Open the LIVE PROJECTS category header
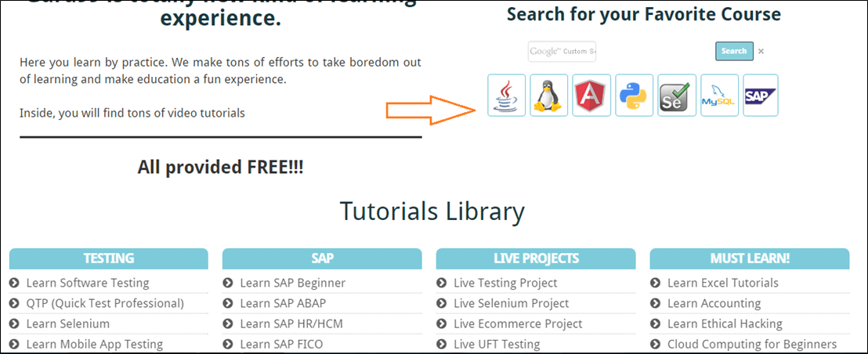The height and width of the screenshot is (354, 868). tap(536, 258)
